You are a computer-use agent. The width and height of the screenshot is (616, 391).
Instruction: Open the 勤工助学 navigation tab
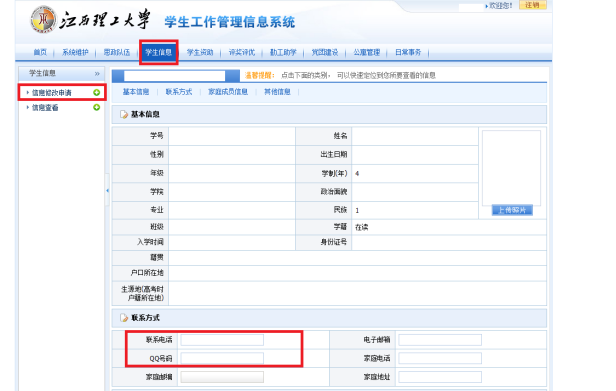pos(283,52)
